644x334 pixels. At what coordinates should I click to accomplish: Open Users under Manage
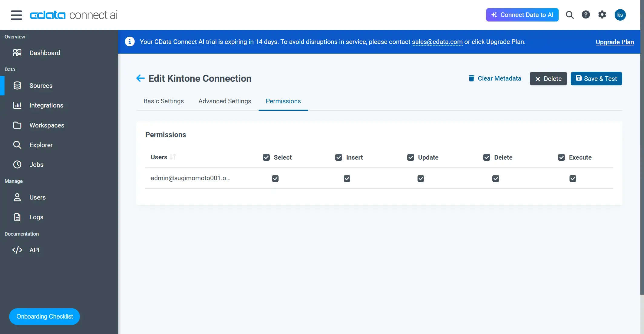click(x=37, y=197)
